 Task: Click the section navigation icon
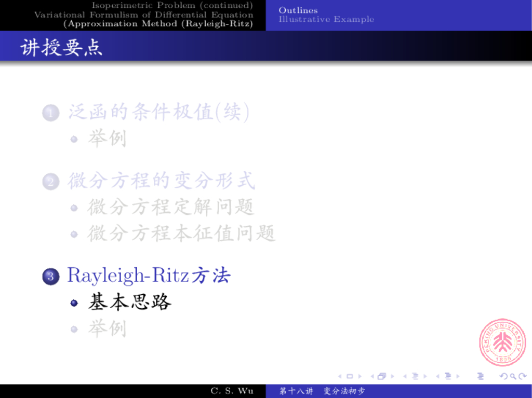[x=448, y=376]
